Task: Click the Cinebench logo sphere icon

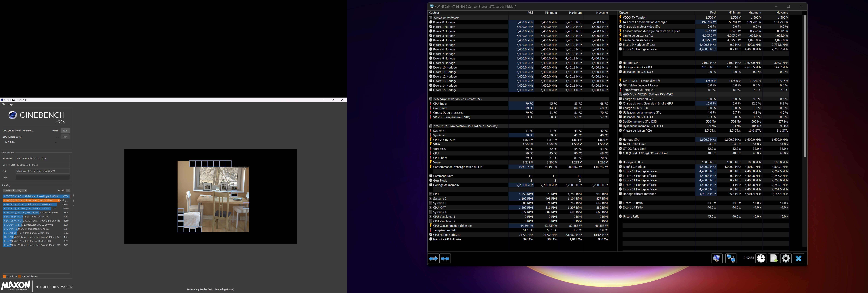Action: (x=12, y=115)
